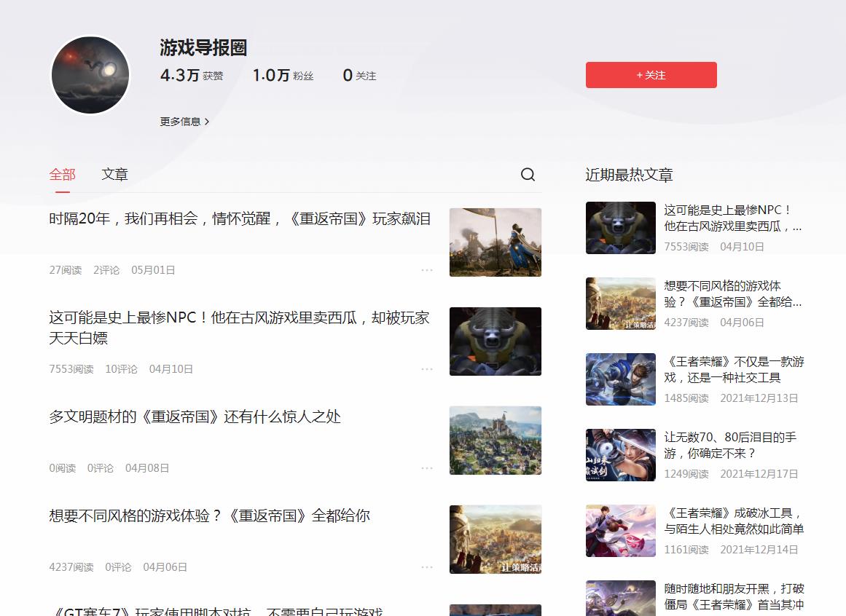Switch to the 文章 tab
Image resolution: width=846 pixels, height=616 pixels.
point(114,175)
